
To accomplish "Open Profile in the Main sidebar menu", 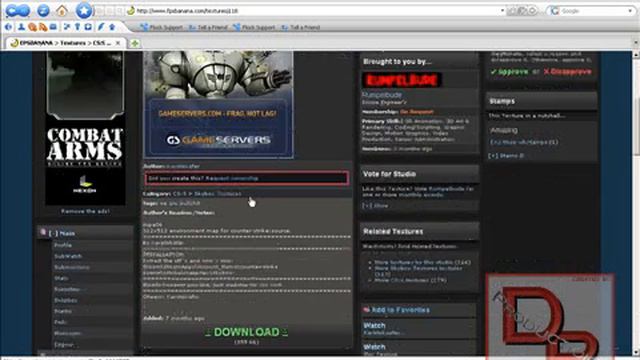I will pos(63,245).
